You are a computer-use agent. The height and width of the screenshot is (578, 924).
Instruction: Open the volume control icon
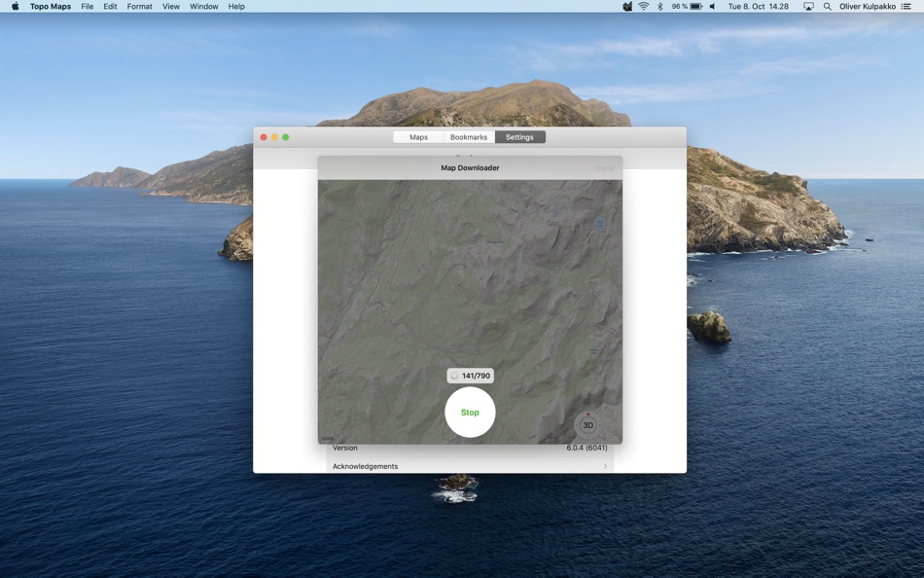point(712,7)
